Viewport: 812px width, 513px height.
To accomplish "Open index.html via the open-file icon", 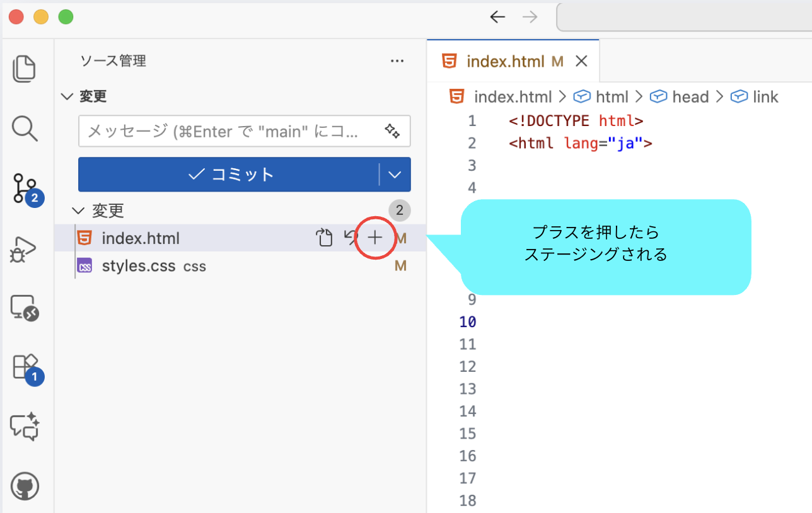I will click(324, 238).
